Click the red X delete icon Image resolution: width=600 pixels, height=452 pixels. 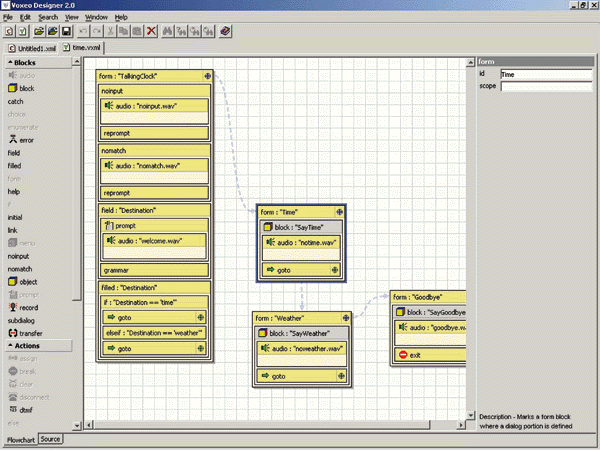point(151,32)
